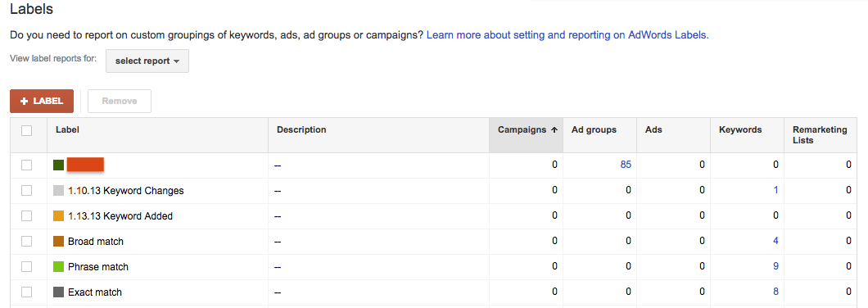Tick the select-all checkbox in the header

pos(26,131)
